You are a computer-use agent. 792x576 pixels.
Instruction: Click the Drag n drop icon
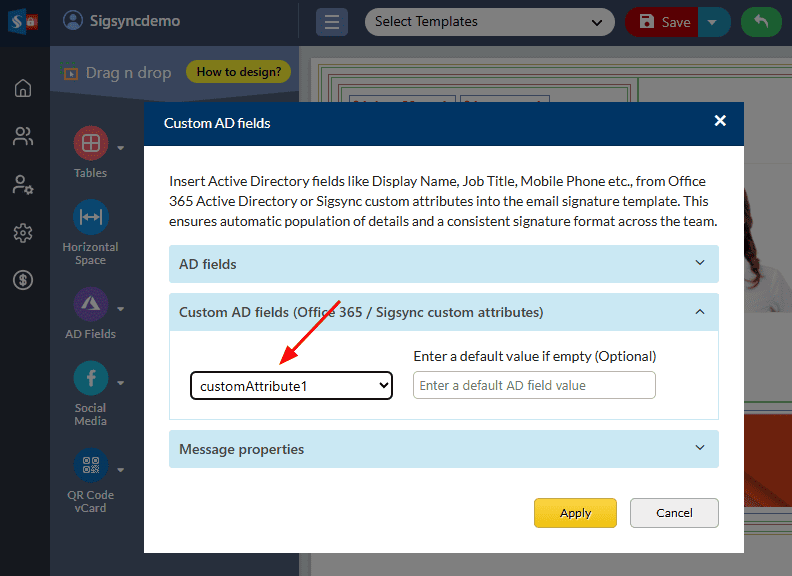69,72
